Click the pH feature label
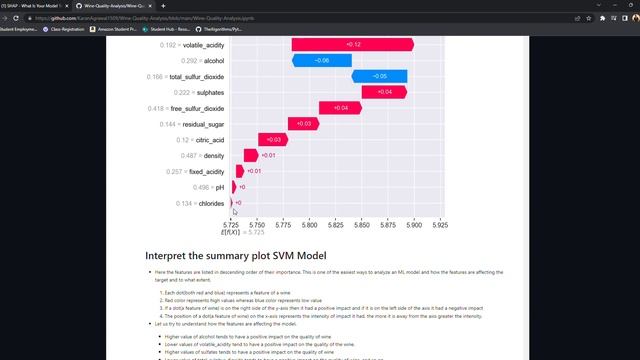 220,187
